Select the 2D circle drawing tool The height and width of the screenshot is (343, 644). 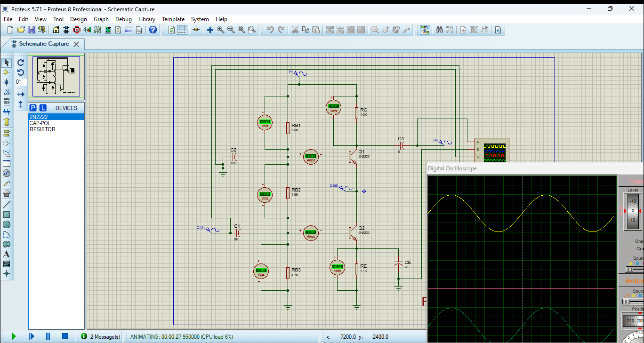[7, 224]
